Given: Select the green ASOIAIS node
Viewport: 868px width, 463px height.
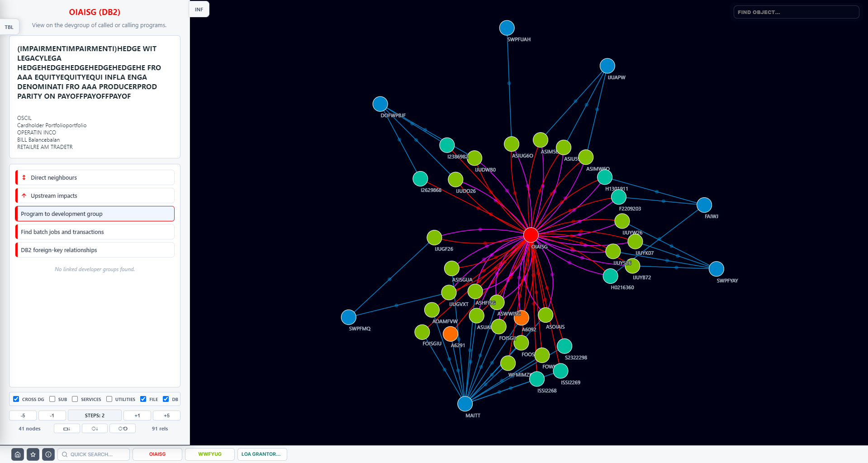Looking at the screenshot, I should coord(545,315).
